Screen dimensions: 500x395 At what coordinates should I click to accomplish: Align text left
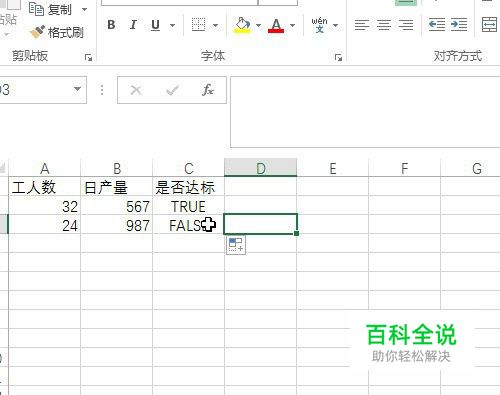coord(362,25)
